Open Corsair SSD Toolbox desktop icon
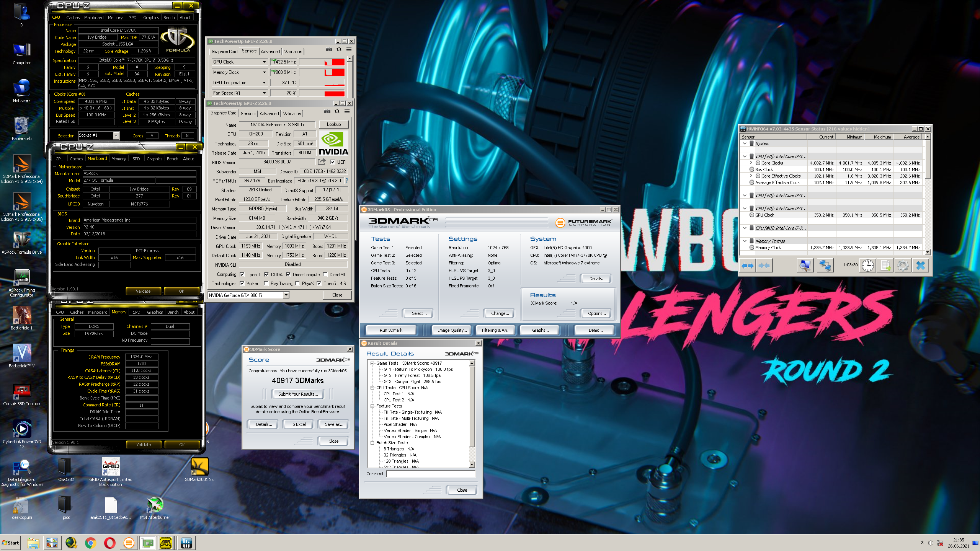Viewport: 980px width, 551px height. pyautogui.click(x=22, y=395)
